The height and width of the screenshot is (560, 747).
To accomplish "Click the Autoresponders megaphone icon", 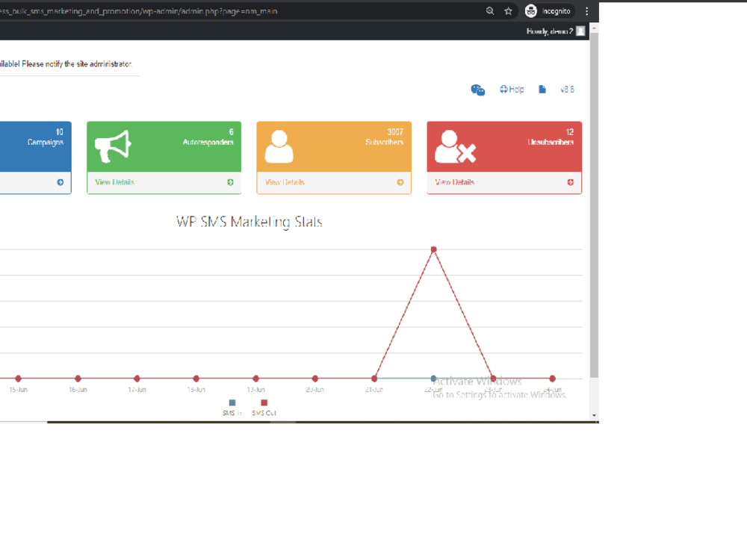I will point(113,146).
